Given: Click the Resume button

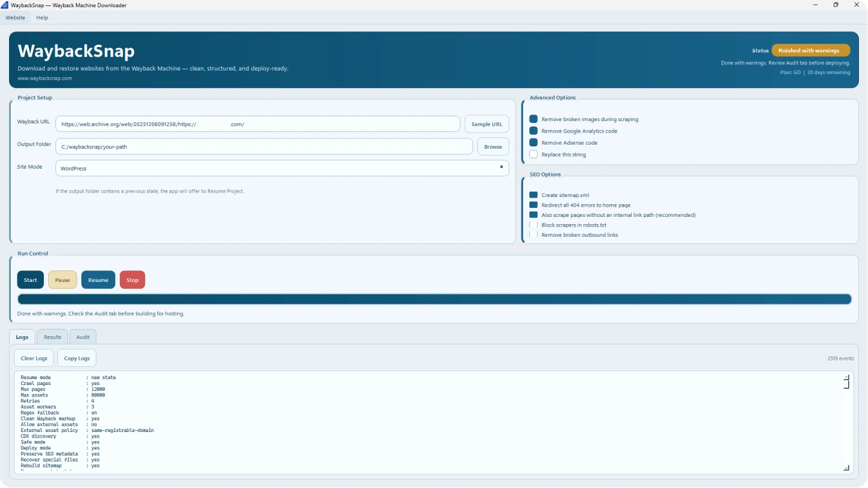Looking at the screenshot, I should point(98,280).
